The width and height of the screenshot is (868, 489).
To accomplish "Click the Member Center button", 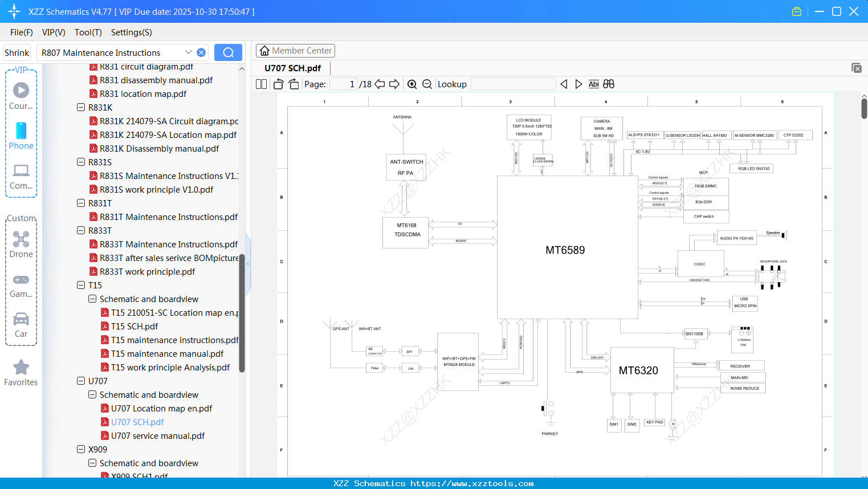I will click(295, 51).
